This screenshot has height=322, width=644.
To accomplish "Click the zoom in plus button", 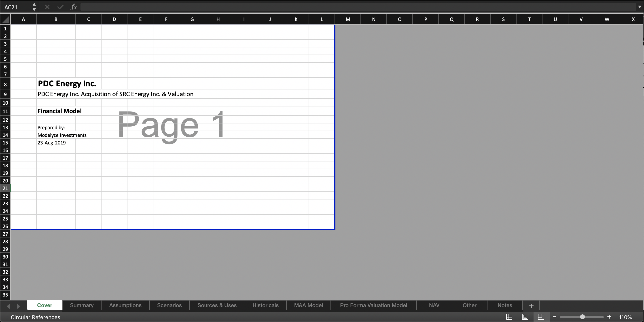I will (609, 317).
